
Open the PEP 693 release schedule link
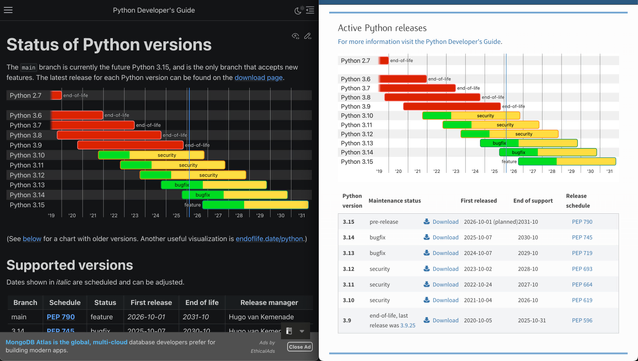[582, 269]
